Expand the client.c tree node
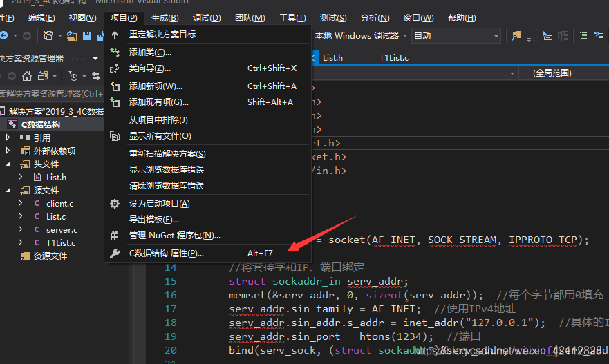 pyautogui.click(x=20, y=203)
